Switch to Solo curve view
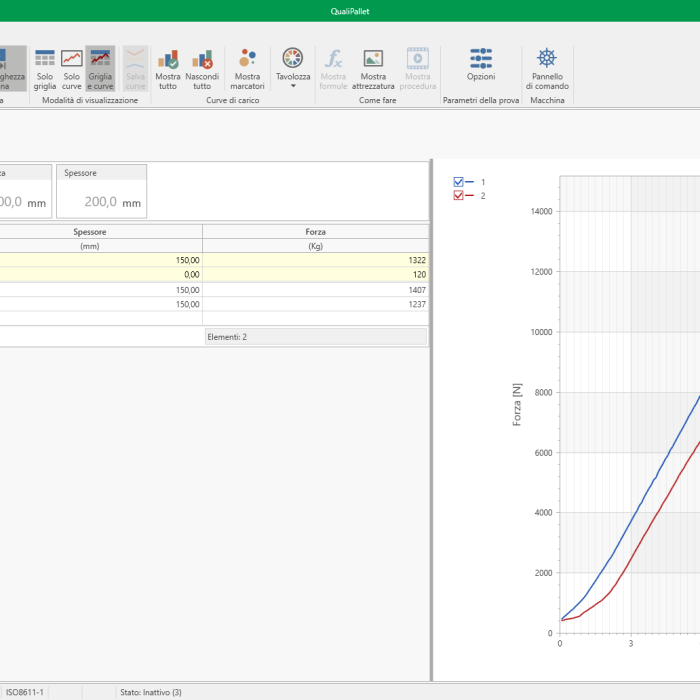700x700 pixels. click(72, 68)
